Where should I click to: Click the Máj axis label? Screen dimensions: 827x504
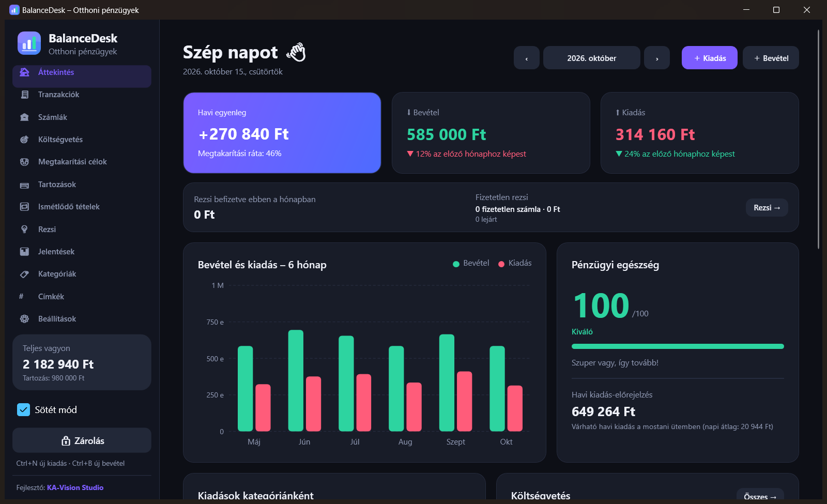pos(254,442)
